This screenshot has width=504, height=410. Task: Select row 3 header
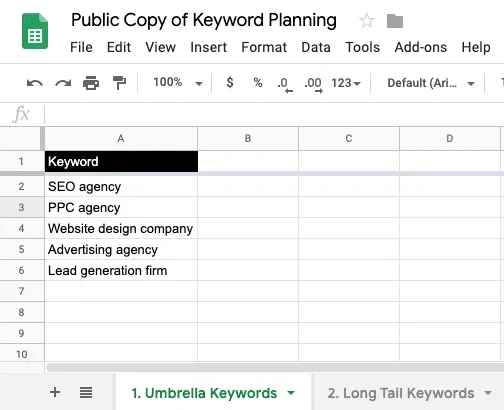(21, 207)
